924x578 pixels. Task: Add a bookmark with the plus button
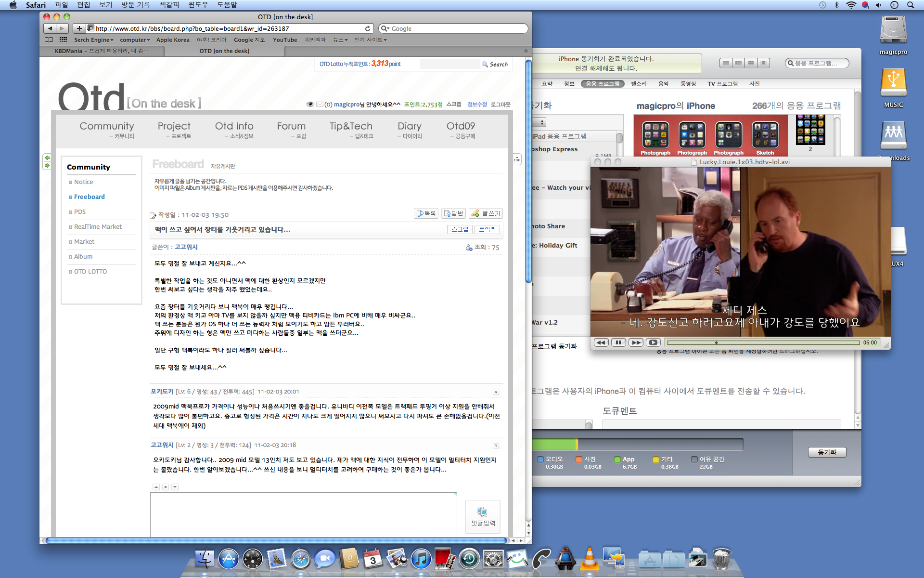point(79,28)
